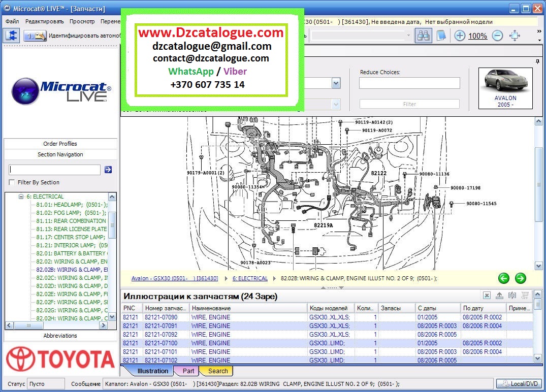Click part number 82121-07090 in the table
The image size is (546, 392).
161,317
